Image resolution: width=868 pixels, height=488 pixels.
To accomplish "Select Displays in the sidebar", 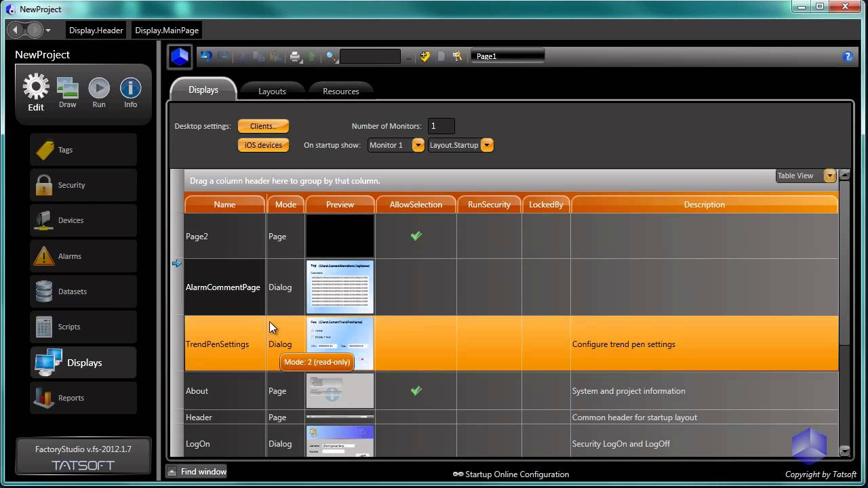I will [83, 363].
